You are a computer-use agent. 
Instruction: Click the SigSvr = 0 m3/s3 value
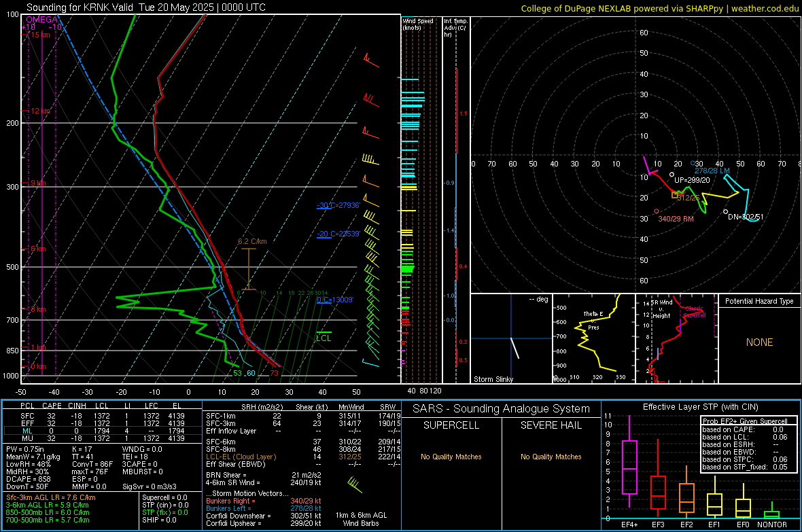[x=150, y=487]
